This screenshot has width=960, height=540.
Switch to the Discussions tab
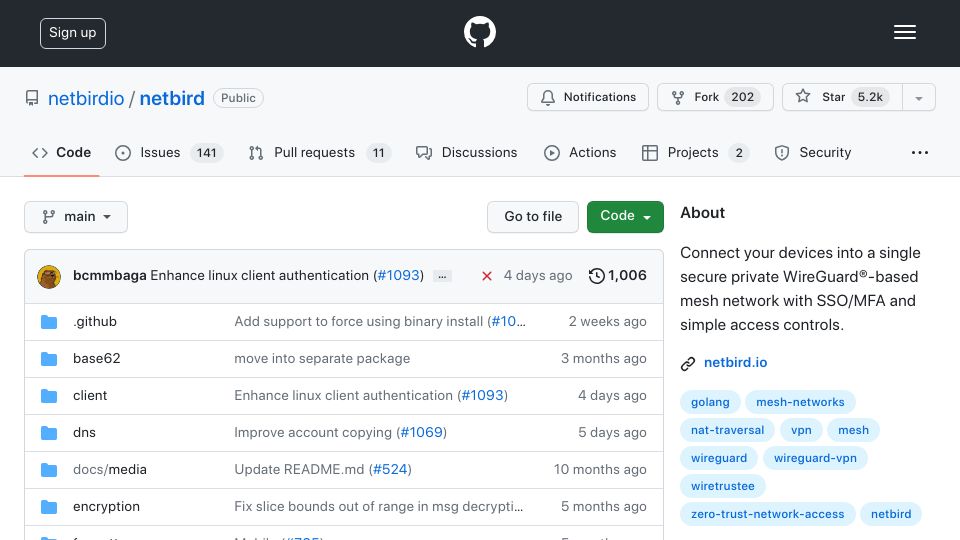[467, 152]
